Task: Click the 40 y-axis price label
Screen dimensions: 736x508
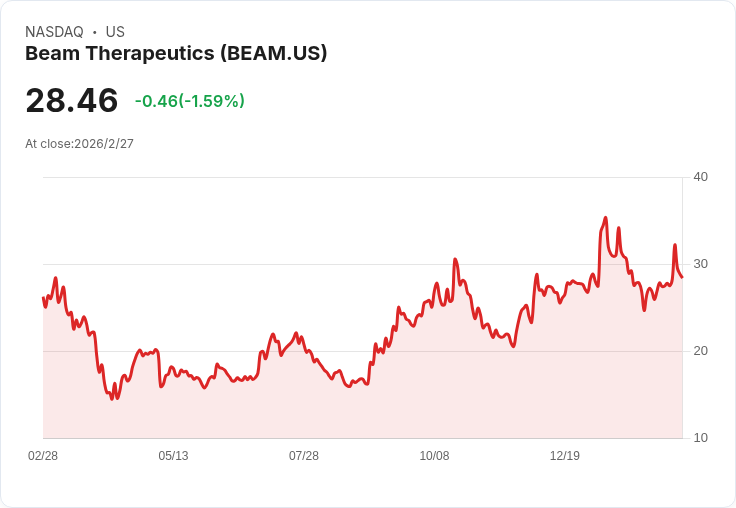Action: pyautogui.click(x=700, y=177)
